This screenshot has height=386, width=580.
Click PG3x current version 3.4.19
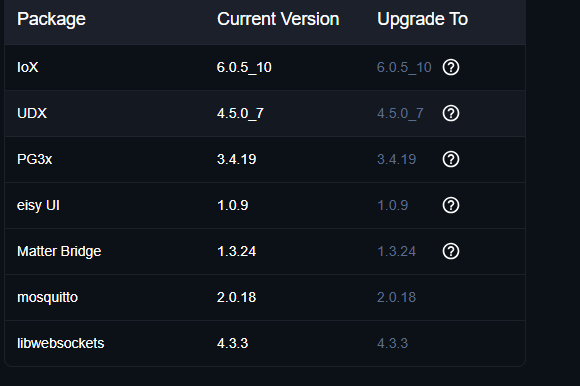236,159
